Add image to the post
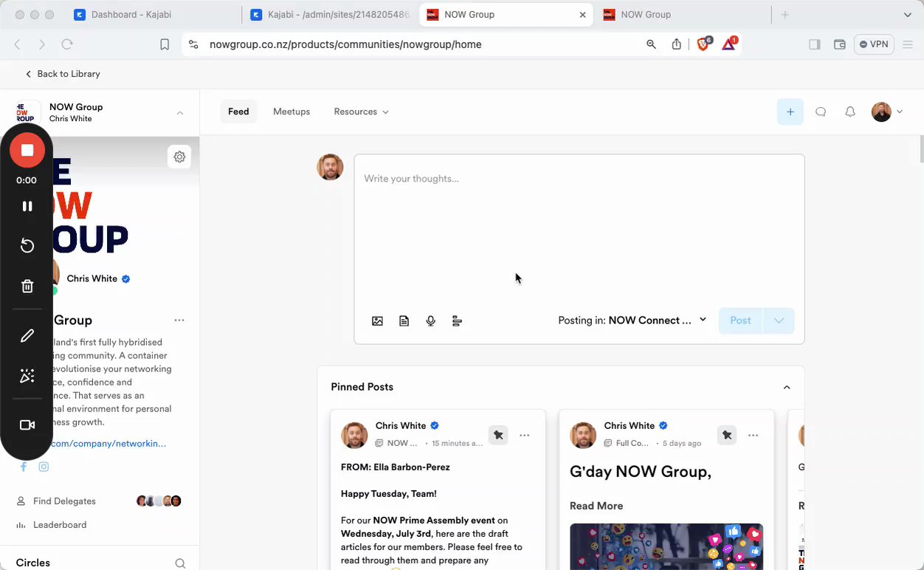Screen dimensions: 924x570 pos(377,321)
